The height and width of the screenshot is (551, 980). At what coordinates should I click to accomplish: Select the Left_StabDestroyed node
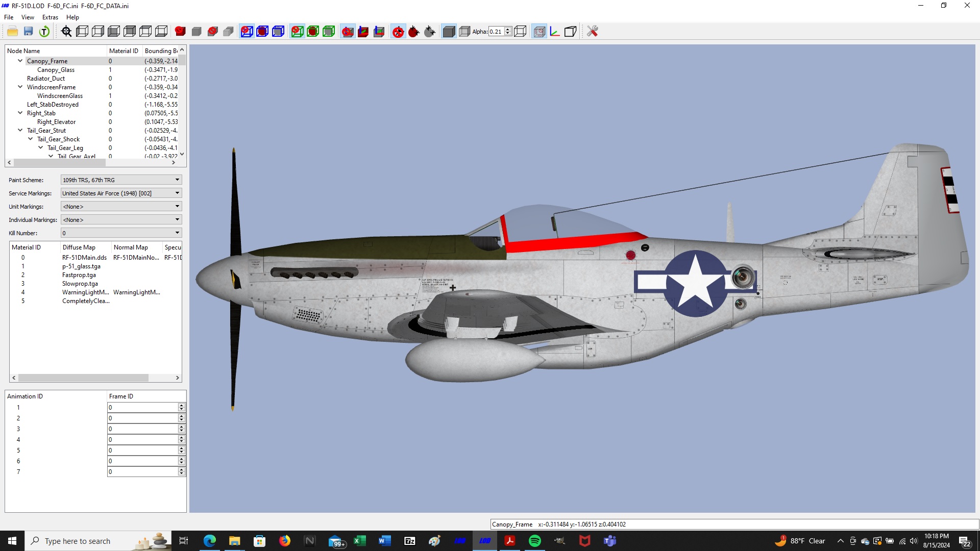pos(53,105)
